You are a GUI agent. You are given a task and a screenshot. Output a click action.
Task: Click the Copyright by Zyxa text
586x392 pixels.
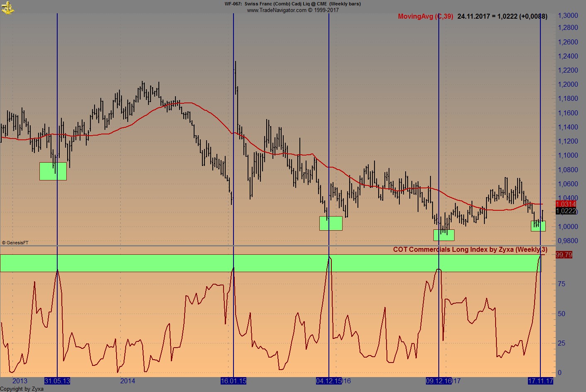coord(22,389)
